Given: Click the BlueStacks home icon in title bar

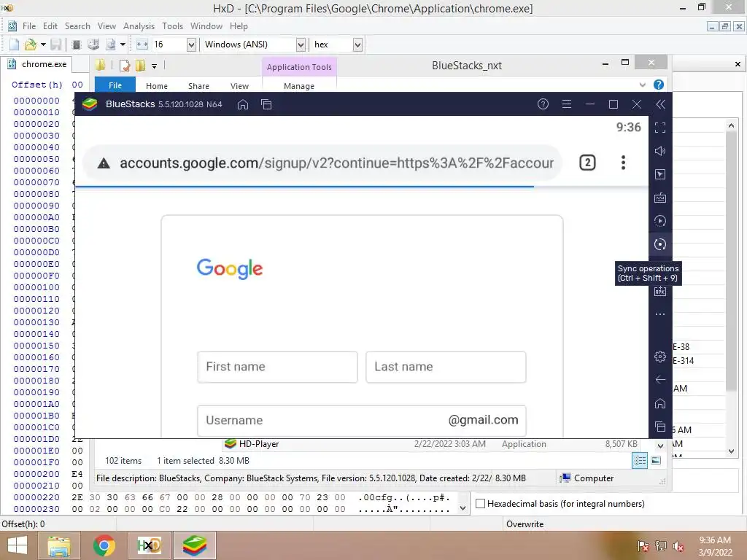Looking at the screenshot, I should [243, 104].
